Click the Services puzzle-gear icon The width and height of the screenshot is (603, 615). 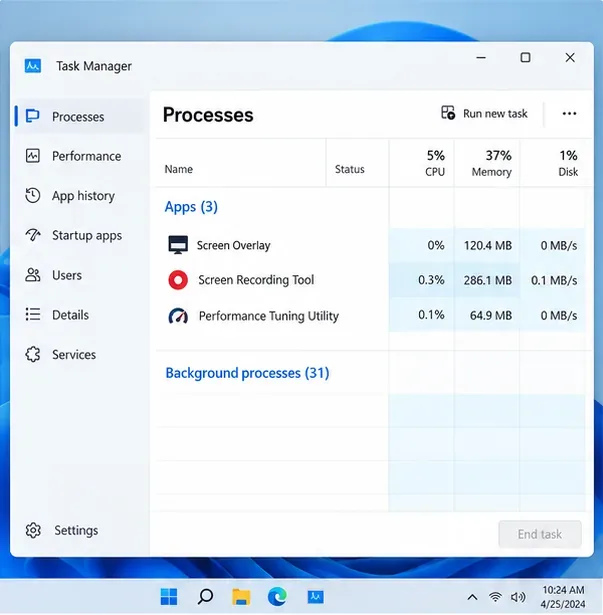(33, 354)
